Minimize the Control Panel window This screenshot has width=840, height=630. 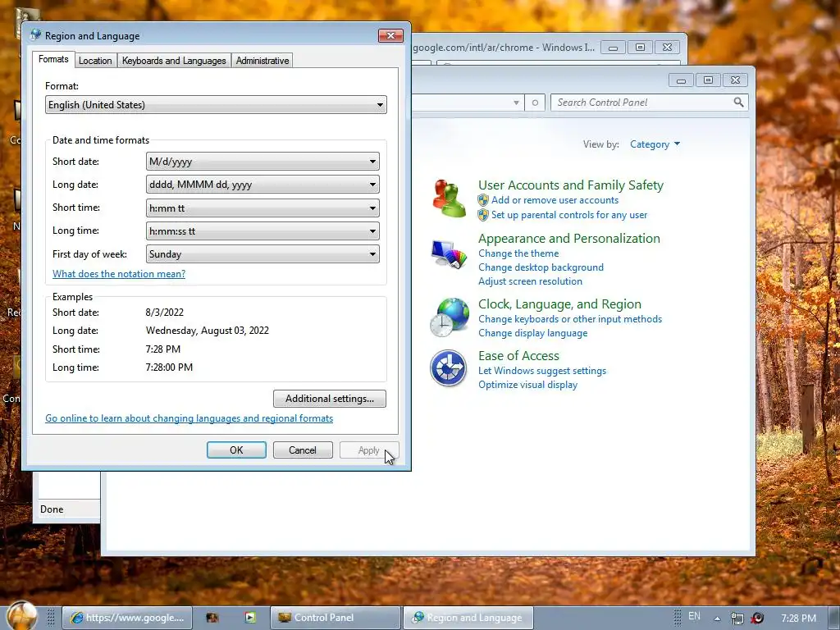(681, 80)
